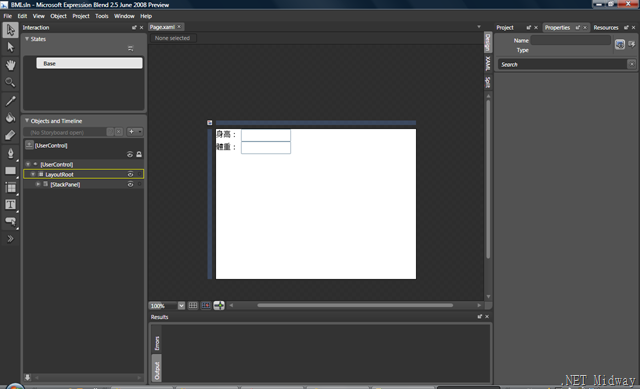Open the Events lightning icon

pyautogui.click(x=631, y=44)
